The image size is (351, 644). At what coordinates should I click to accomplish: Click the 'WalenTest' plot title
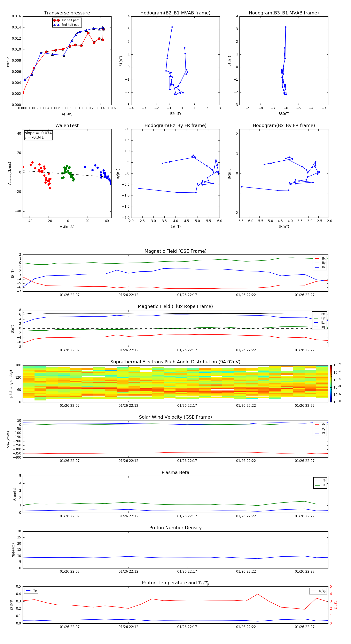[67, 125]
